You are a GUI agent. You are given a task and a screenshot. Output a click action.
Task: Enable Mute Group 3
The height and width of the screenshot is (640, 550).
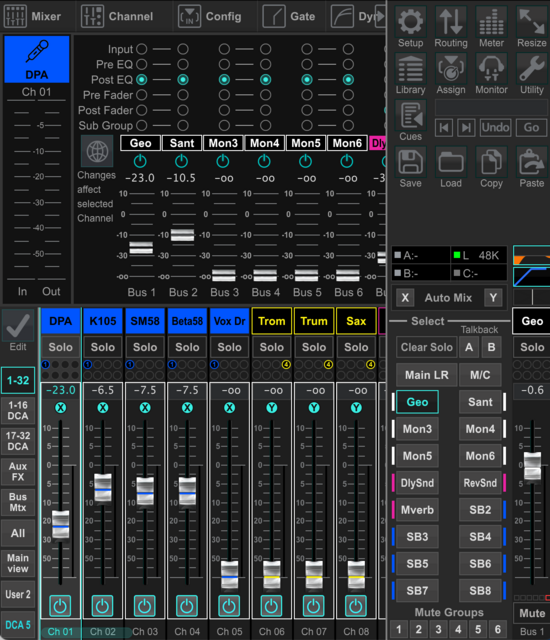tap(438, 629)
